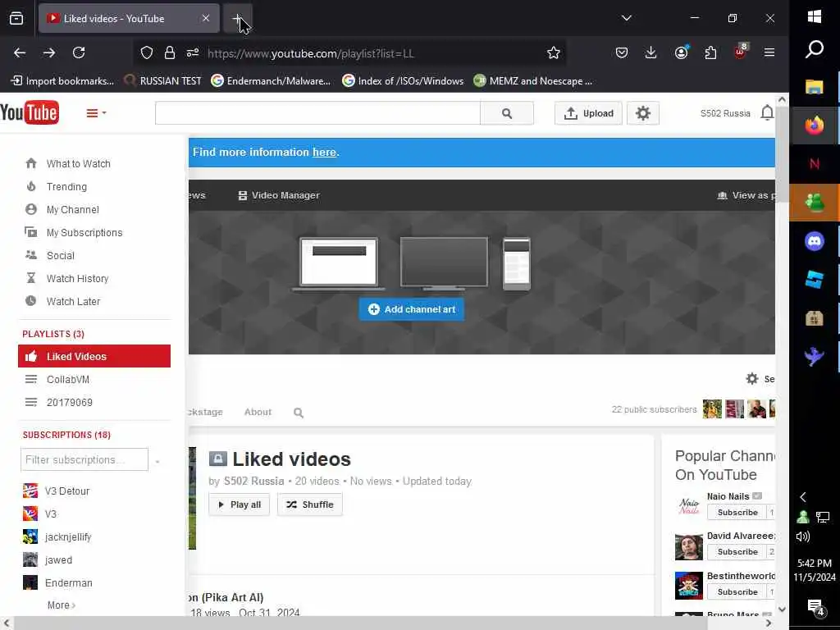Select Liked Videos playlist
This screenshot has width=840, height=630.
pyautogui.click(x=94, y=356)
